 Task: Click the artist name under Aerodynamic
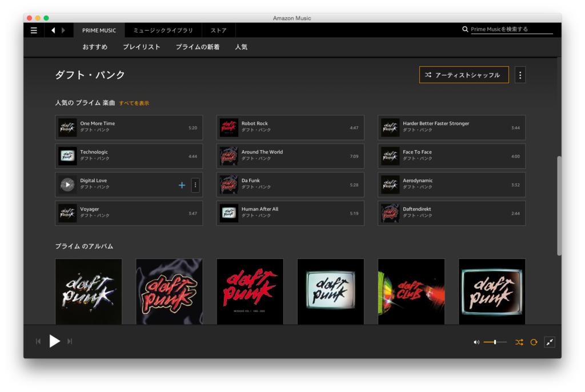click(x=417, y=187)
